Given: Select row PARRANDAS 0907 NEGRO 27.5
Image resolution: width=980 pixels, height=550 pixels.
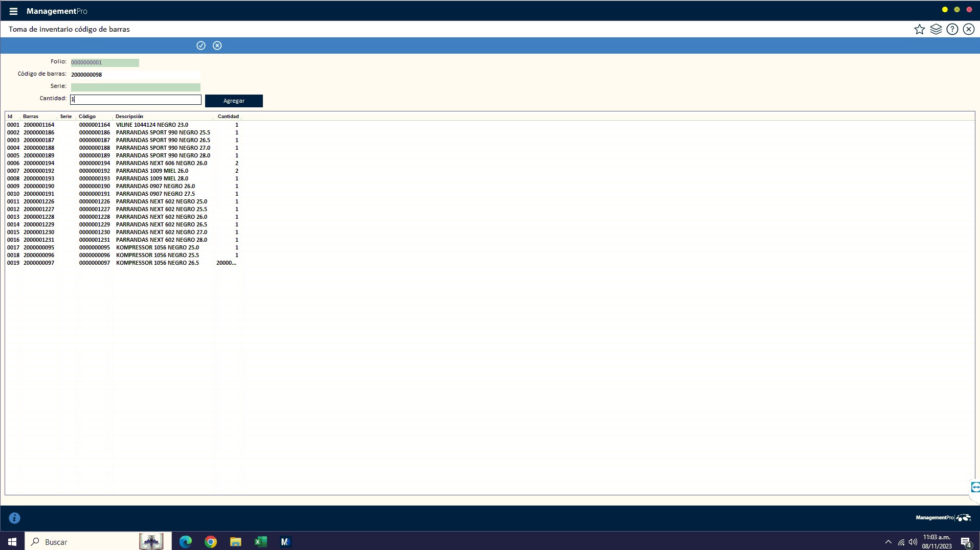Looking at the screenshot, I should point(123,194).
